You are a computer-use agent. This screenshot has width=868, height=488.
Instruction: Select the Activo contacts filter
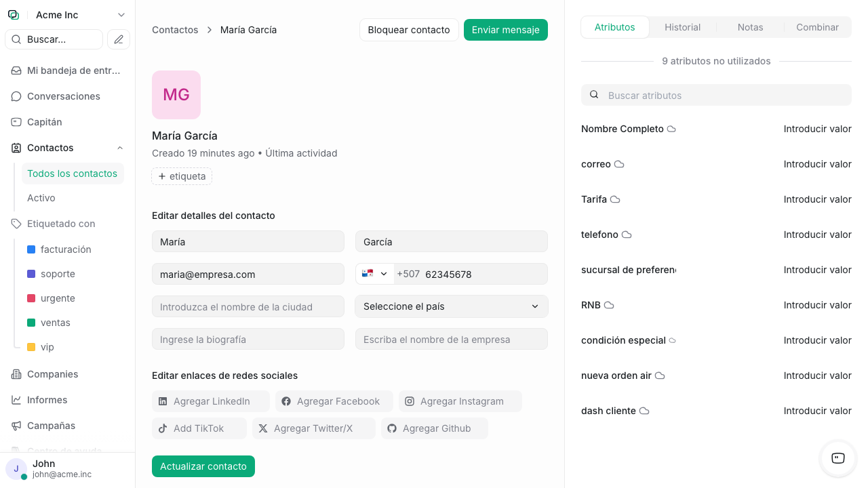point(41,198)
